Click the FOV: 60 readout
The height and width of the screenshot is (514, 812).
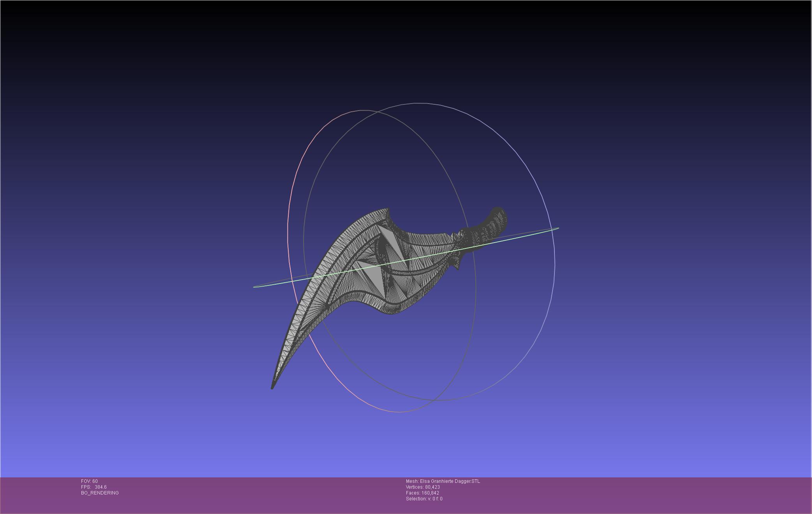pyautogui.click(x=89, y=481)
